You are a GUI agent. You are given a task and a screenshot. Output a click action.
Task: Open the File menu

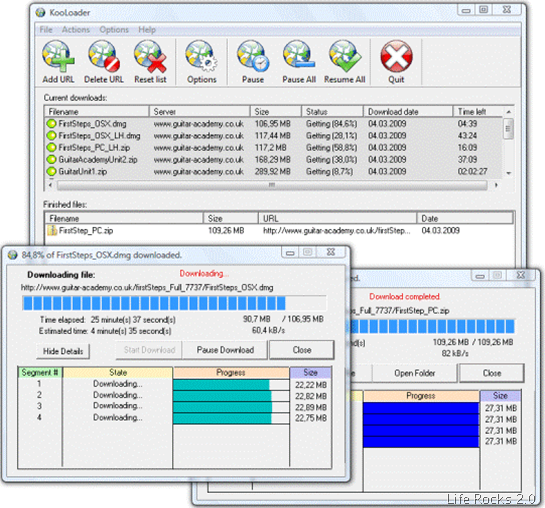click(46, 30)
